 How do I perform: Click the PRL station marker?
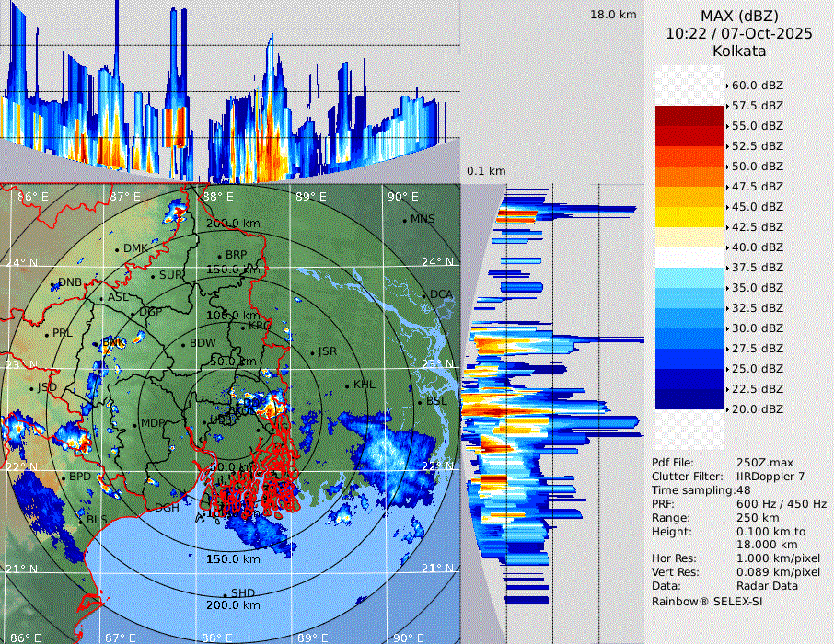pyautogui.click(x=46, y=334)
